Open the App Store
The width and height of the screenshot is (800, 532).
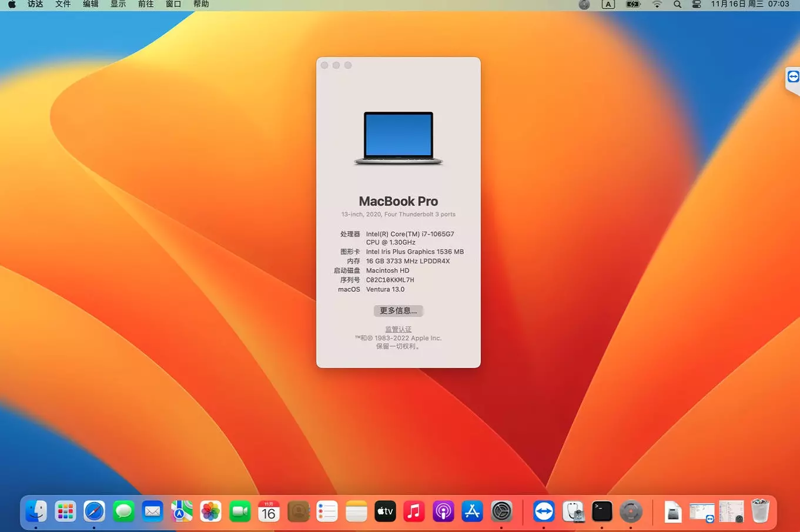point(472,511)
